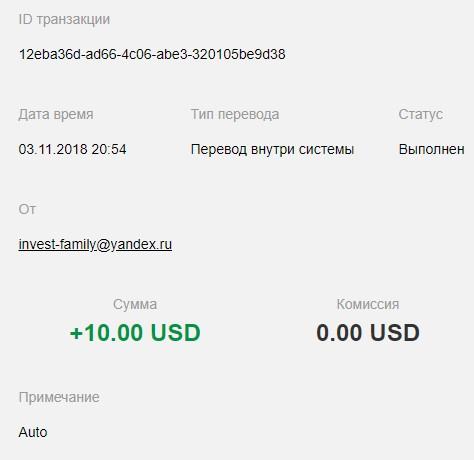The width and height of the screenshot is (474, 460).
Task: Click the Сумма label
Action: click(x=135, y=304)
